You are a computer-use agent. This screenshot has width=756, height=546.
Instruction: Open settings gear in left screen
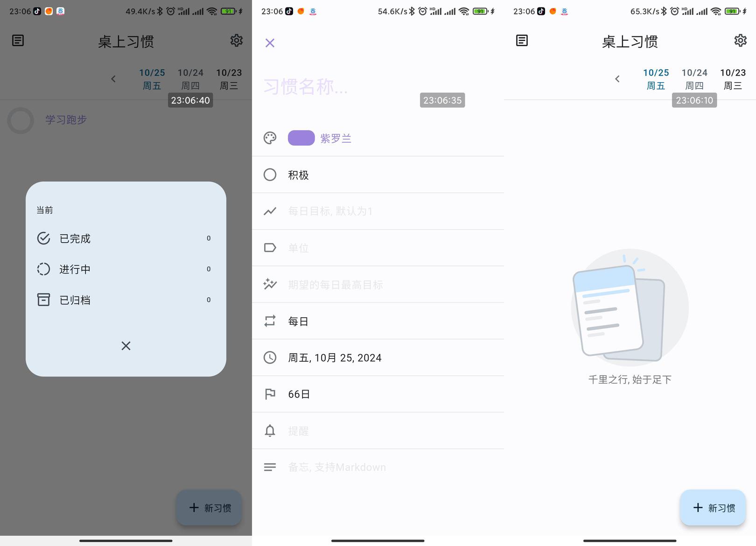pos(237,41)
